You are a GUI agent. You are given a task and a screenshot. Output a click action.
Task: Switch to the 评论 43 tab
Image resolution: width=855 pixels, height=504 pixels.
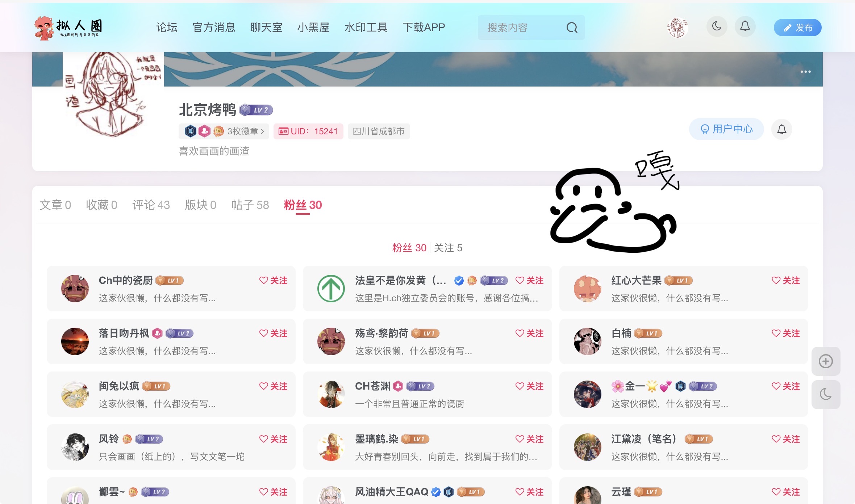pos(151,205)
